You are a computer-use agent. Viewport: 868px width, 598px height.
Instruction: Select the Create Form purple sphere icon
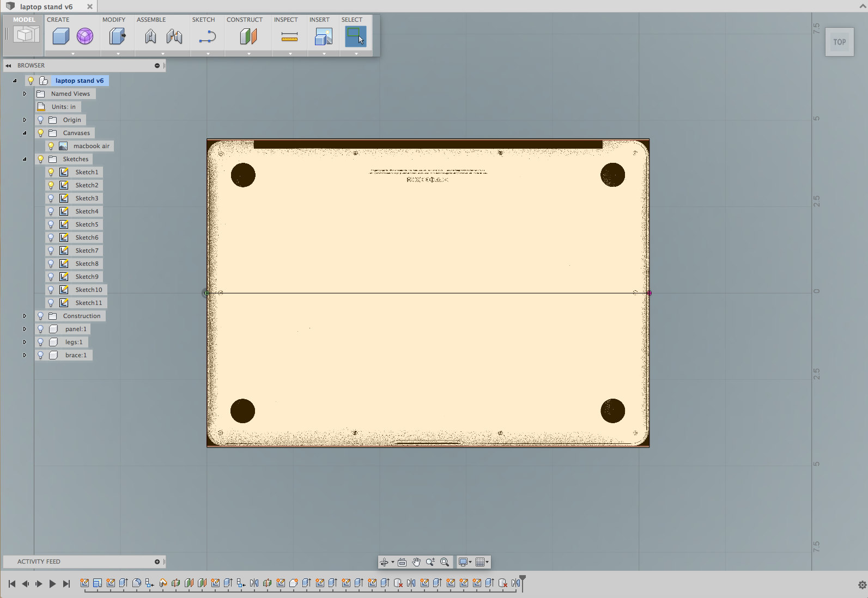pyautogui.click(x=84, y=36)
